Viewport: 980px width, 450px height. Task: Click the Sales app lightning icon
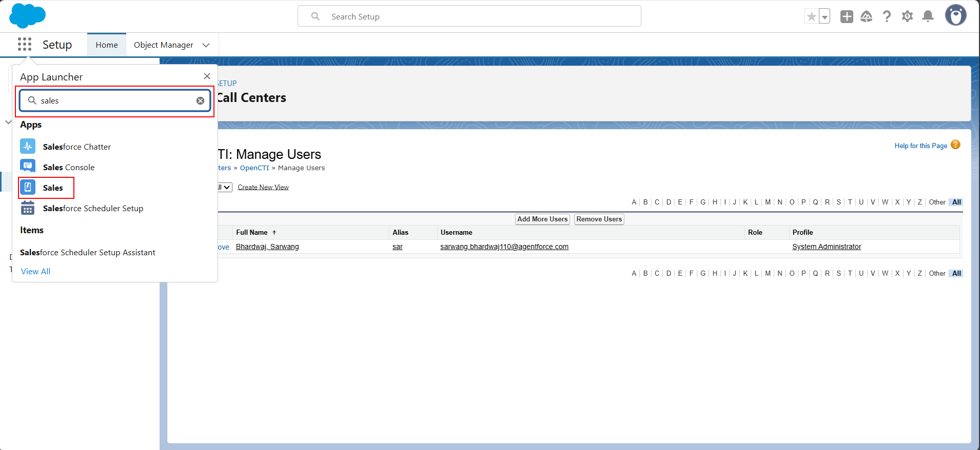point(28,188)
